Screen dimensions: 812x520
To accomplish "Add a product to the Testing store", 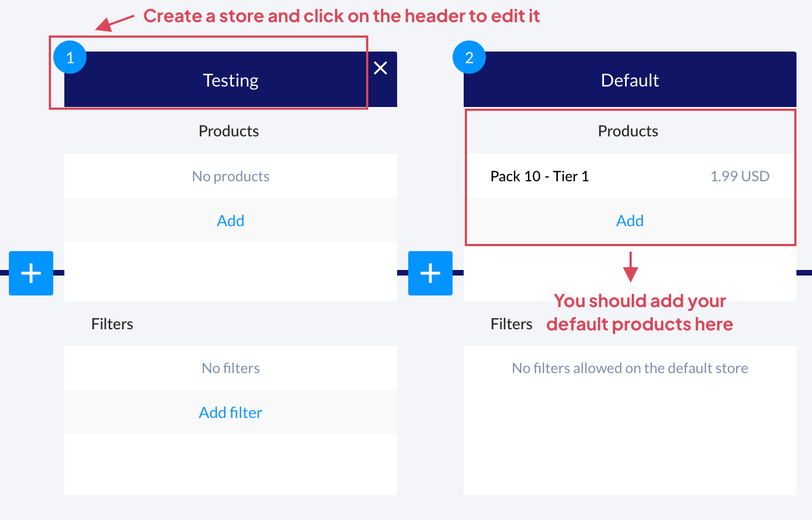I will tap(230, 221).
